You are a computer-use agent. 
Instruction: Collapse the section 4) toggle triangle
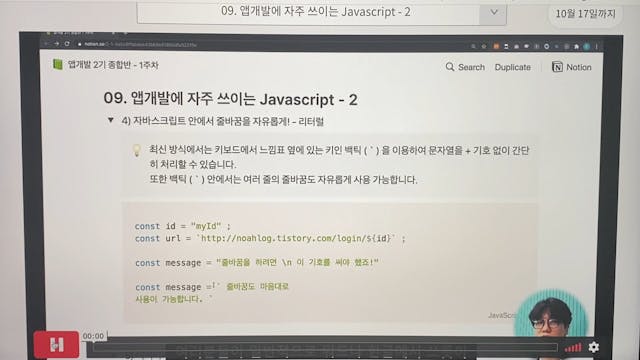tap(110, 120)
